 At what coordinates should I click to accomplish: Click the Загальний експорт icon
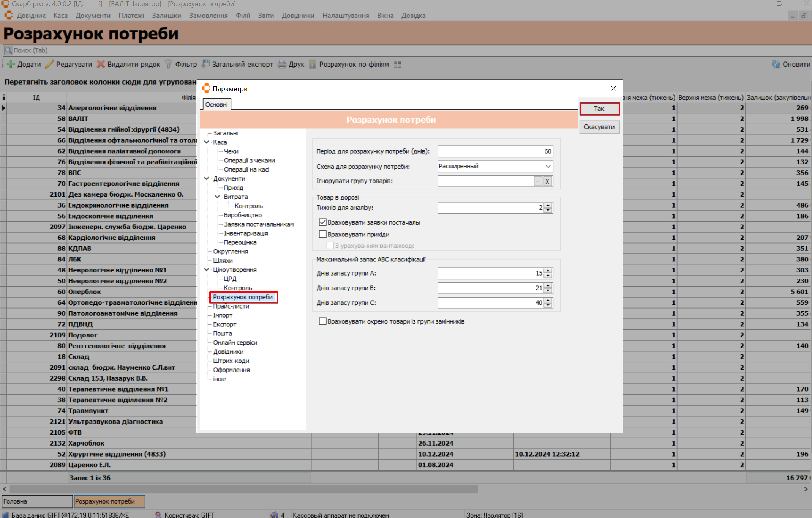tap(205, 64)
